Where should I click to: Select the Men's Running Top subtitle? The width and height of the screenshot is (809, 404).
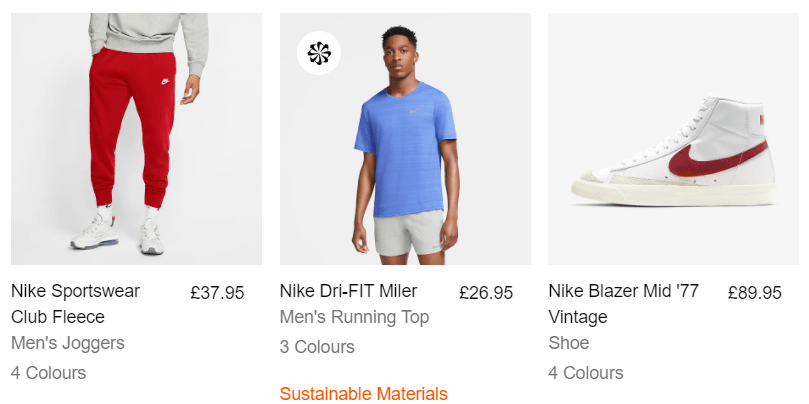pyautogui.click(x=354, y=317)
